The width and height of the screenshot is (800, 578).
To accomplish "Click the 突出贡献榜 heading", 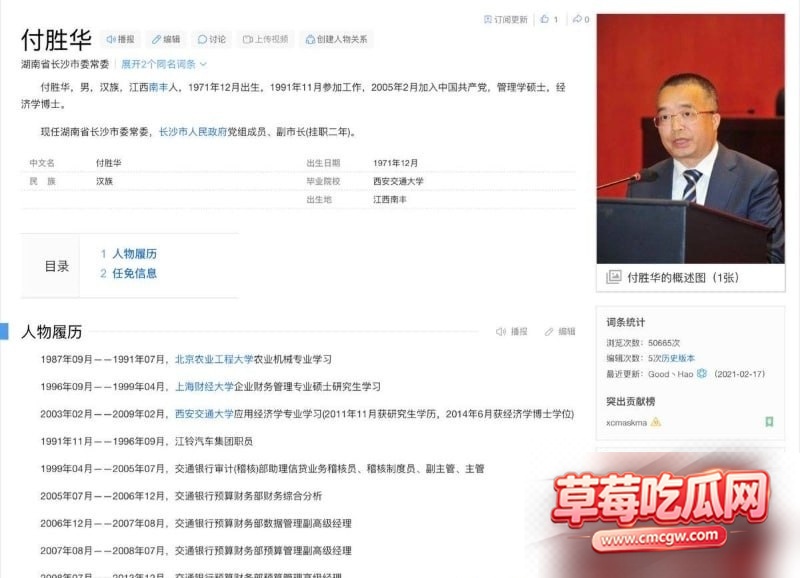I will 631,401.
